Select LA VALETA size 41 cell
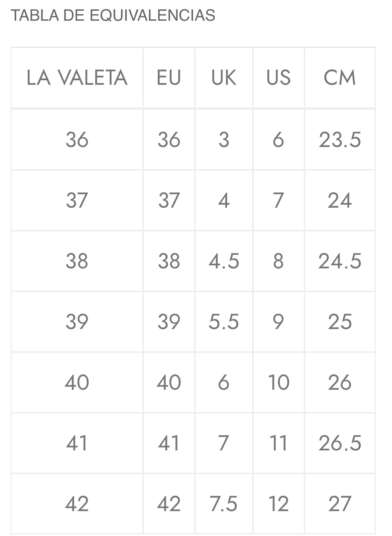 (x=77, y=443)
